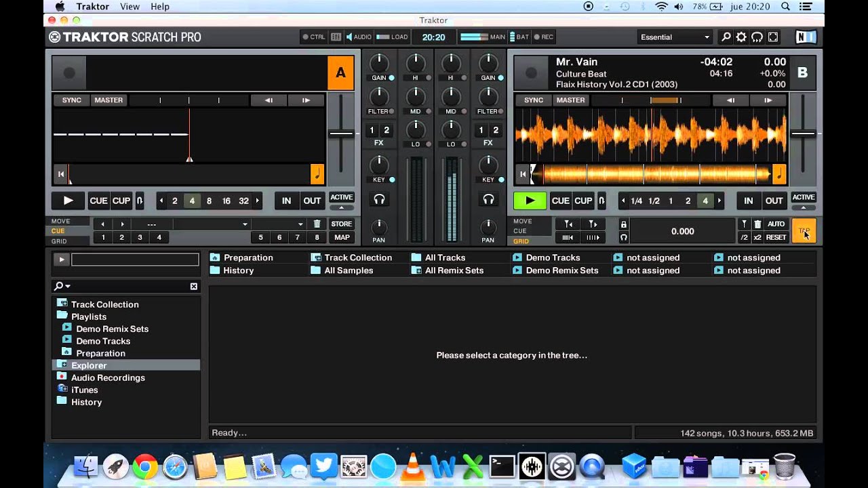Click the expand beatgrid icon on Deck B

click(593, 237)
